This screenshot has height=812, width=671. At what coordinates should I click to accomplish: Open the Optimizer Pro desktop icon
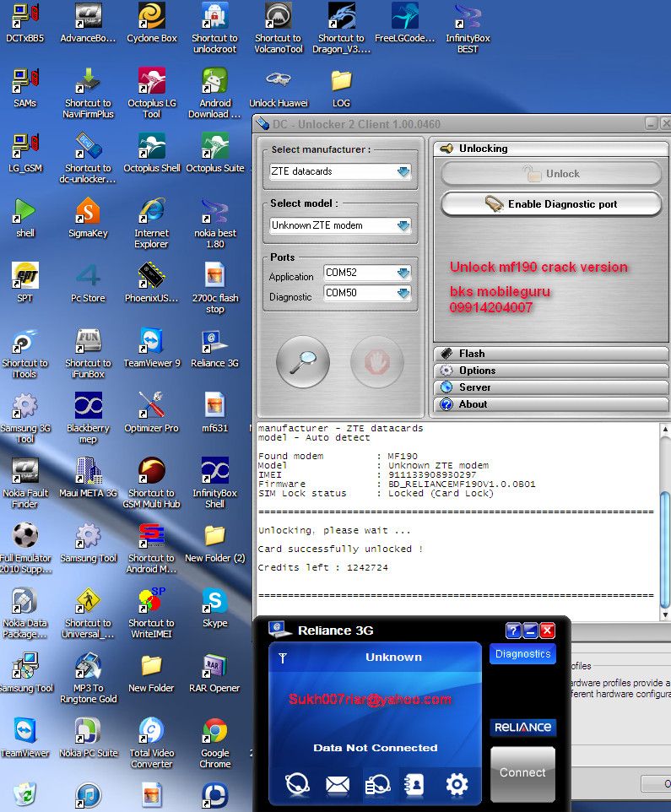point(152,413)
